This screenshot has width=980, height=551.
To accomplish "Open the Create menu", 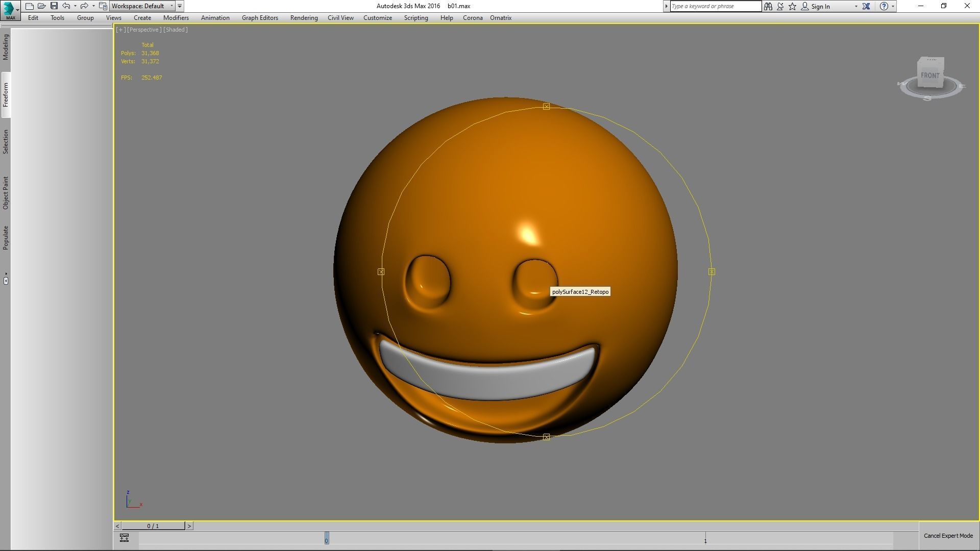I will (142, 18).
